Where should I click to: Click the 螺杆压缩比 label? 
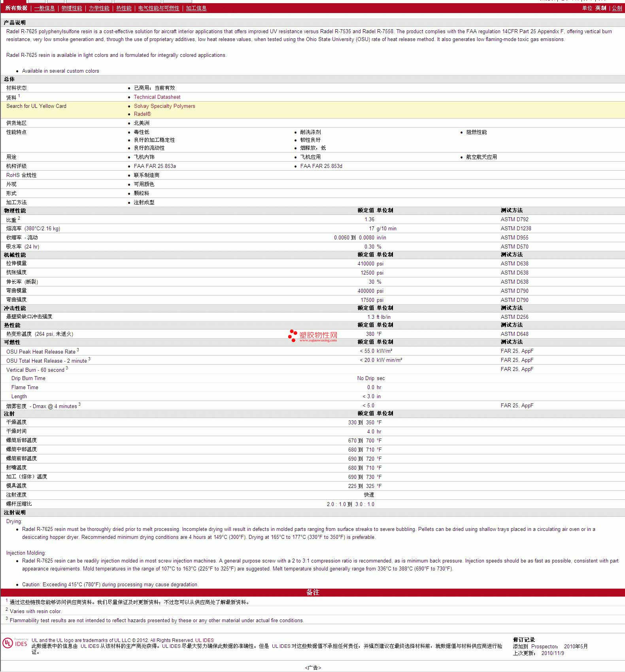(19, 504)
